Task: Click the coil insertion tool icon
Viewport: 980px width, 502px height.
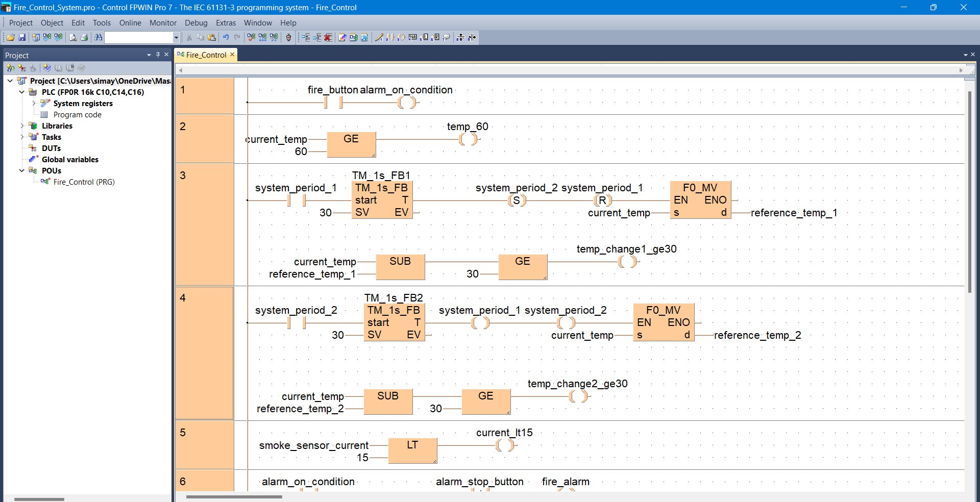Action: (x=401, y=37)
